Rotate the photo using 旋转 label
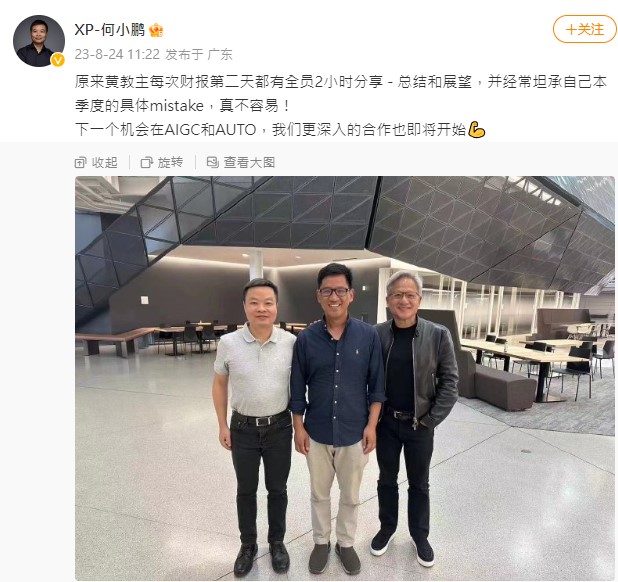Image resolution: width=618 pixels, height=582 pixels. click(170, 162)
